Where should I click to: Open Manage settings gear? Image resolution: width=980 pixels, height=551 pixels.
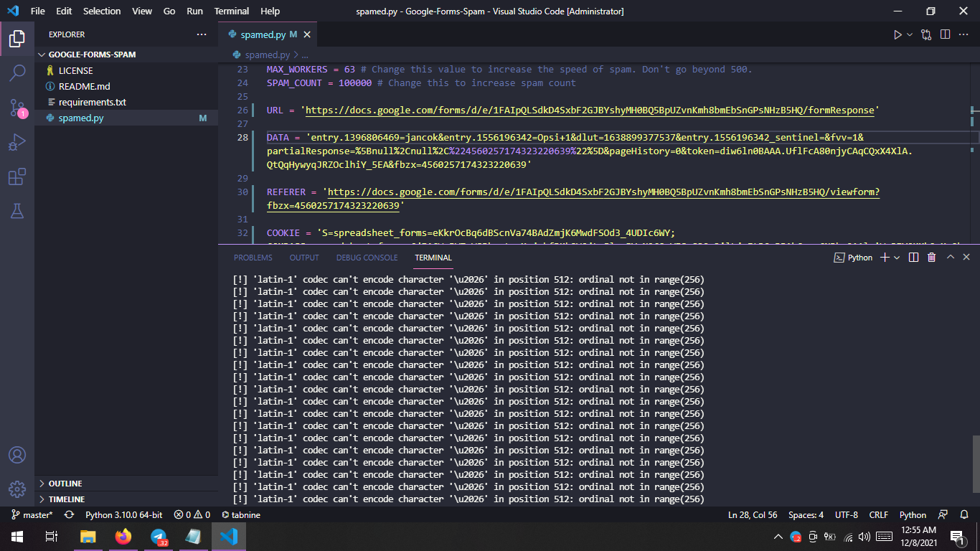[17, 489]
